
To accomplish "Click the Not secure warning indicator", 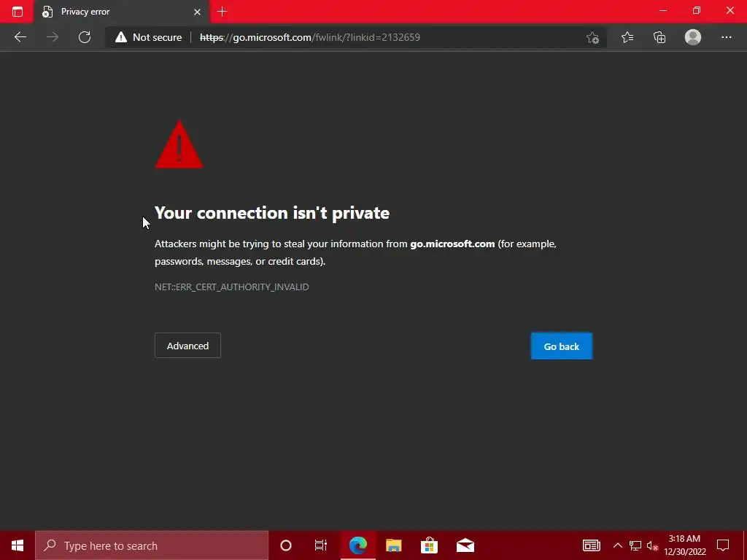I will click(x=148, y=37).
